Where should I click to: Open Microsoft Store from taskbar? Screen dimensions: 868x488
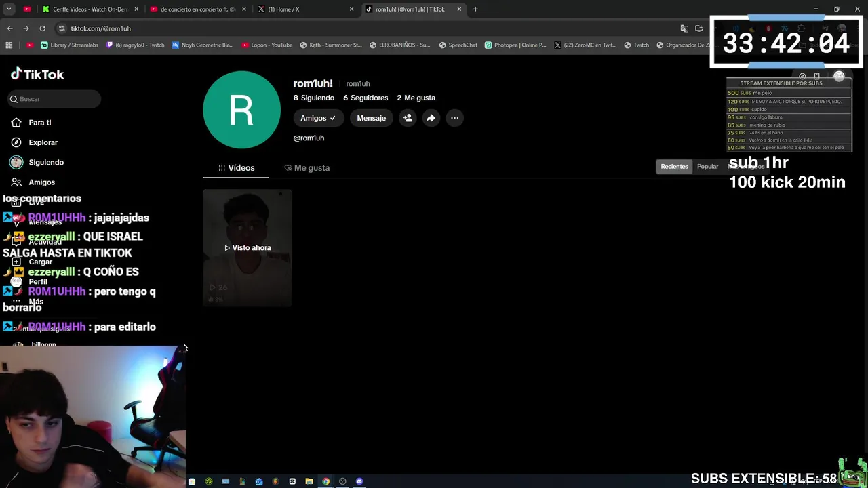[192, 481]
